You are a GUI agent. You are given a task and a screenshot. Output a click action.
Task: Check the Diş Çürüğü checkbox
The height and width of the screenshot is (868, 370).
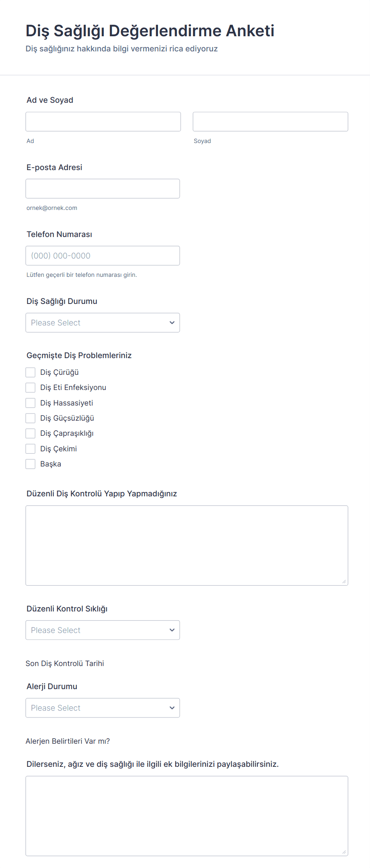click(x=31, y=372)
